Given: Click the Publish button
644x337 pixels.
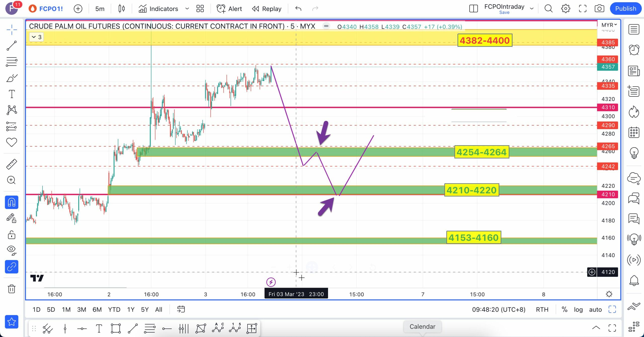Looking at the screenshot, I should pos(625,9).
